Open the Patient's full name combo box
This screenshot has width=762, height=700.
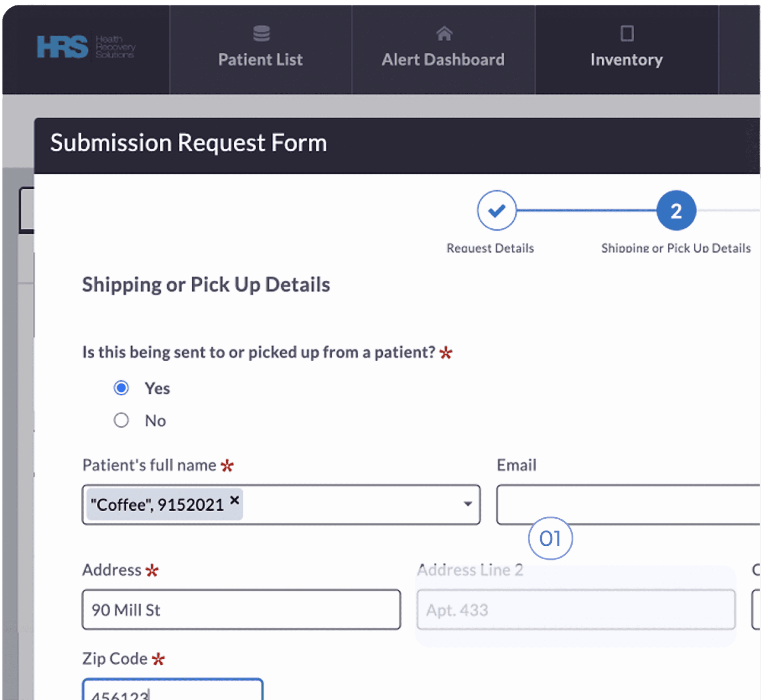341,505
